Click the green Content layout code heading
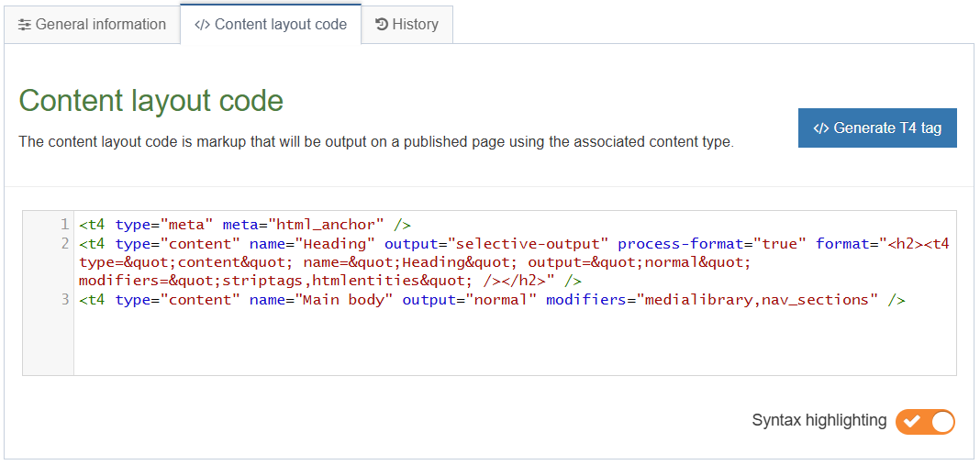The width and height of the screenshot is (980, 465). 150,101
